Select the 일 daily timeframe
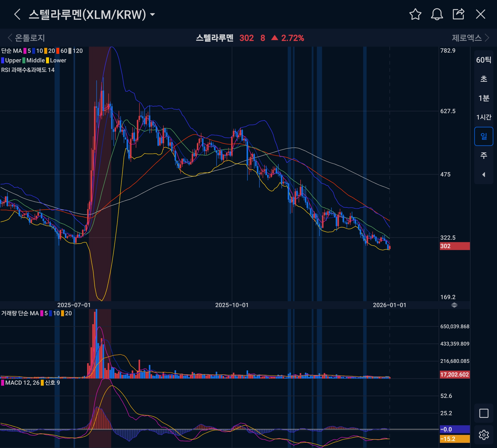 484,136
